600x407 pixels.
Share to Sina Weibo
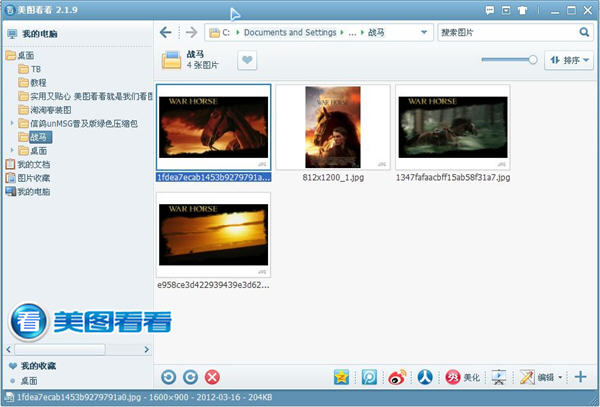pos(397,377)
